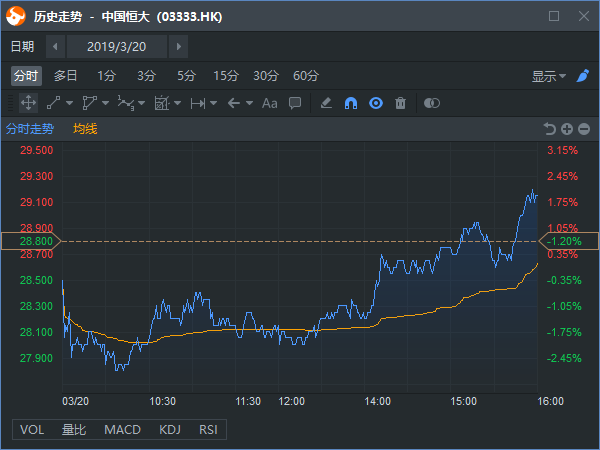Switch to the 多日 multi-day tab

(66, 76)
